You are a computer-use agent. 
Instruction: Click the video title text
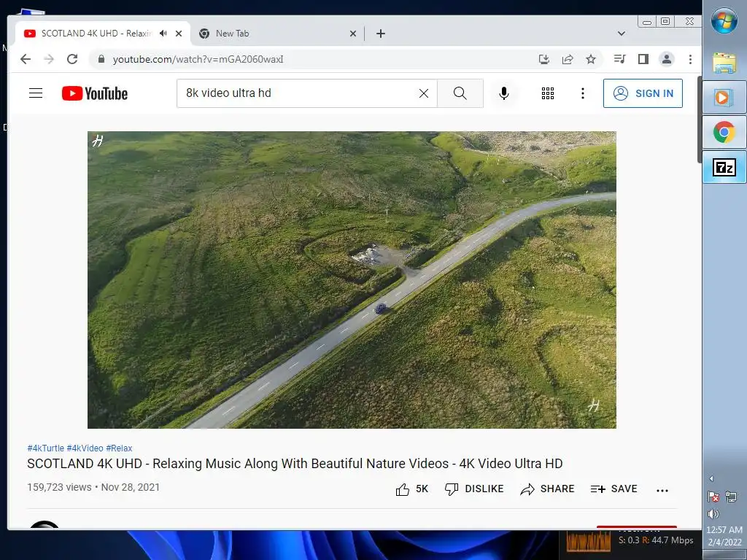click(295, 464)
